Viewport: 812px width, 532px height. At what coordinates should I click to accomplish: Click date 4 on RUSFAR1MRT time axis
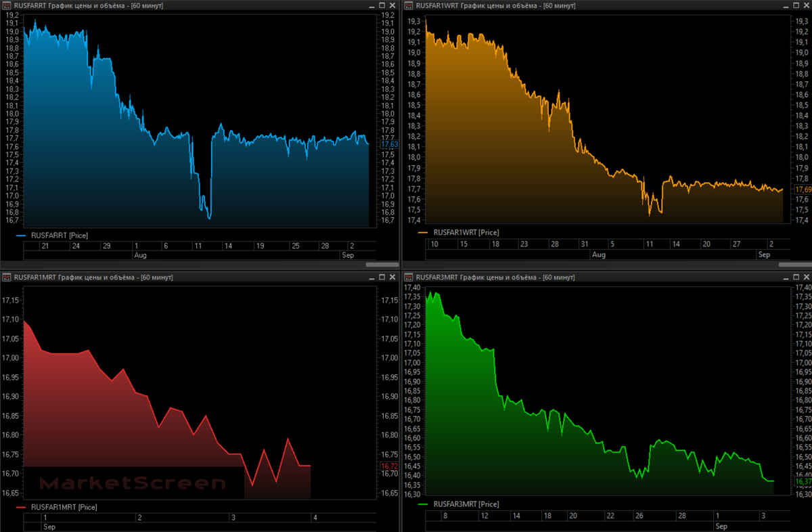(314, 518)
